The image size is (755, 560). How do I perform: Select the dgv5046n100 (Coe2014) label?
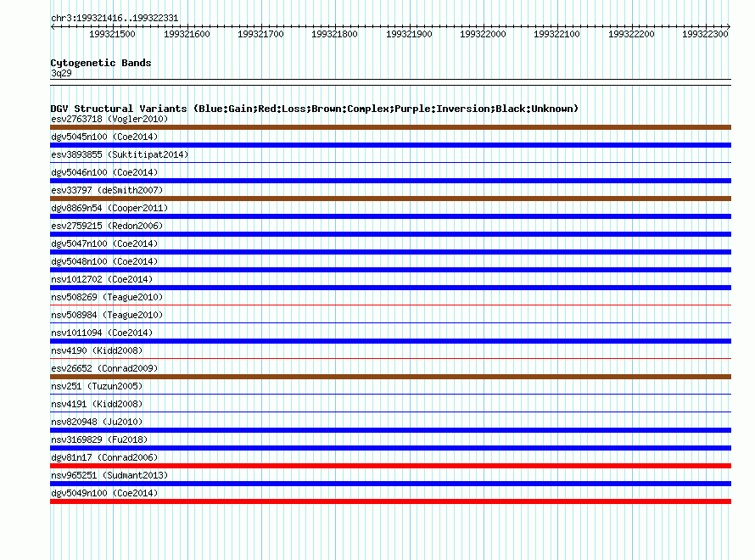pos(104,172)
